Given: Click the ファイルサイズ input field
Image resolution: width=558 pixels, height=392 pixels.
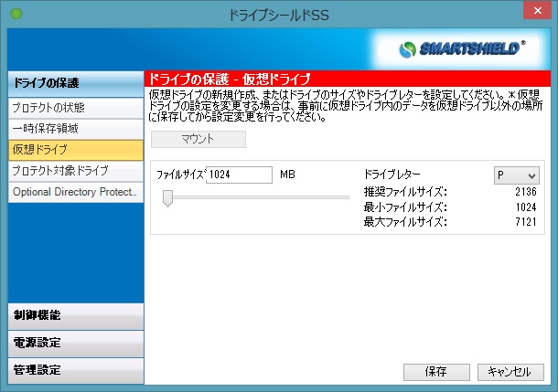Looking at the screenshot, I should click(239, 175).
